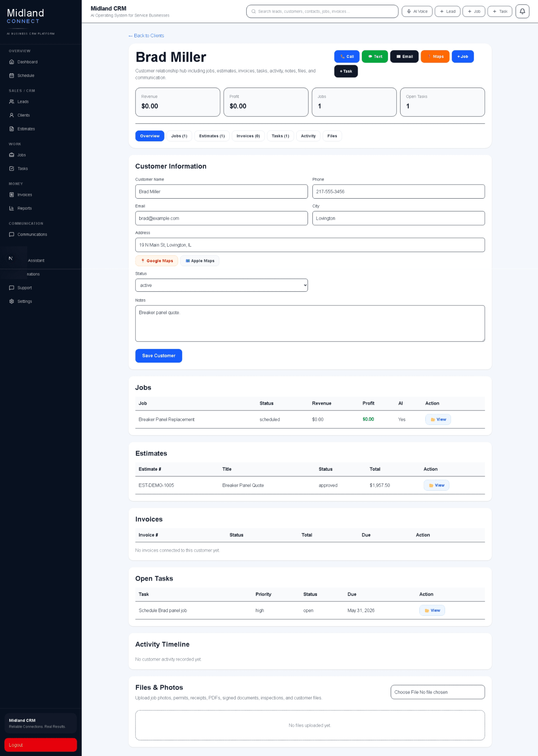Click the dark + Task button under Call

[346, 71]
